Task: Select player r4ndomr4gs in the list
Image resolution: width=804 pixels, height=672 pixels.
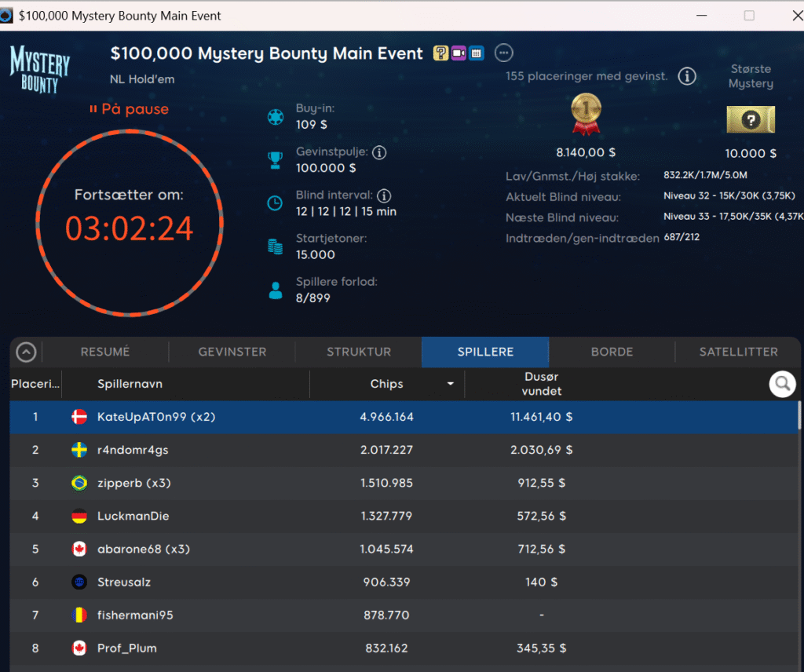Action: [x=132, y=450]
